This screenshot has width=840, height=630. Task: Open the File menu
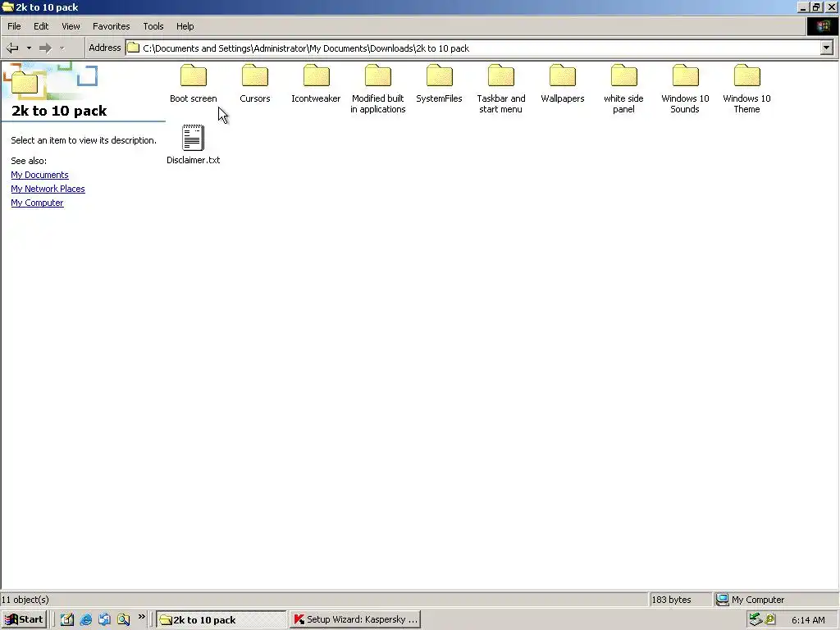(14, 26)
